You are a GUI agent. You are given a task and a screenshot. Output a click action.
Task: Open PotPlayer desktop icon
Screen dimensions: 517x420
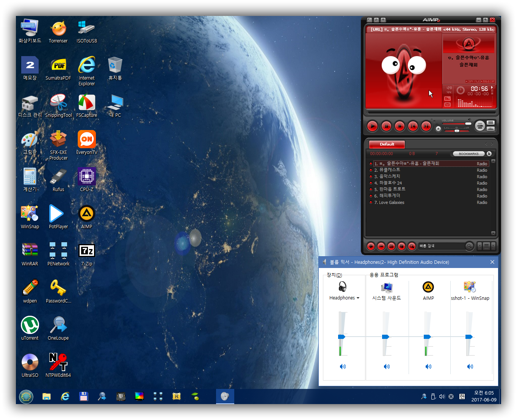[x=58, y=217]
